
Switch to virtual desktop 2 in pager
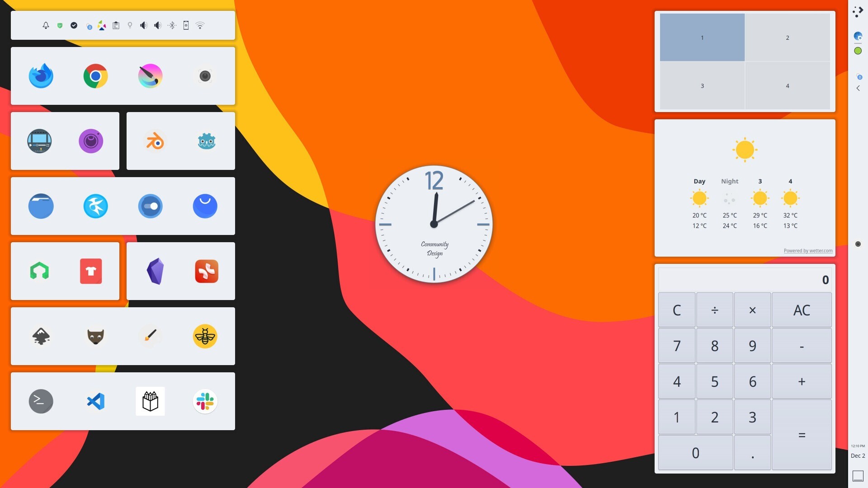click(787, 38)
